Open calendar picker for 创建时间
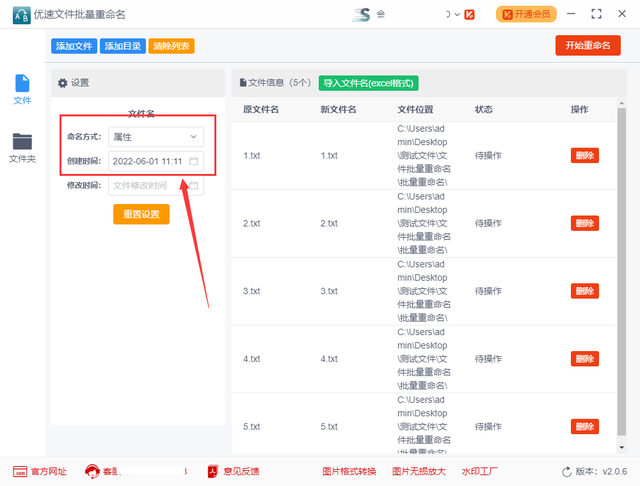 tap(193, 161)
